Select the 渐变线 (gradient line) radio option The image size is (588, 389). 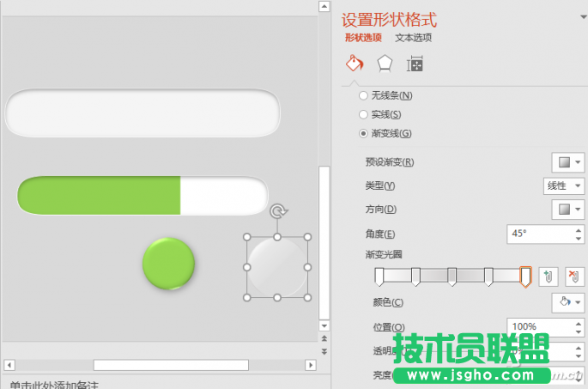click(364, 133)
